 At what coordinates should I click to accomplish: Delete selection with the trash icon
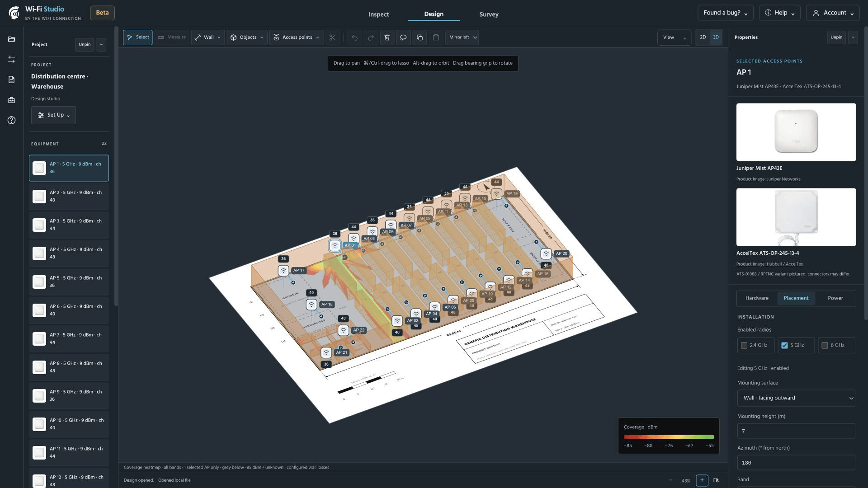[x=387, y=38]
